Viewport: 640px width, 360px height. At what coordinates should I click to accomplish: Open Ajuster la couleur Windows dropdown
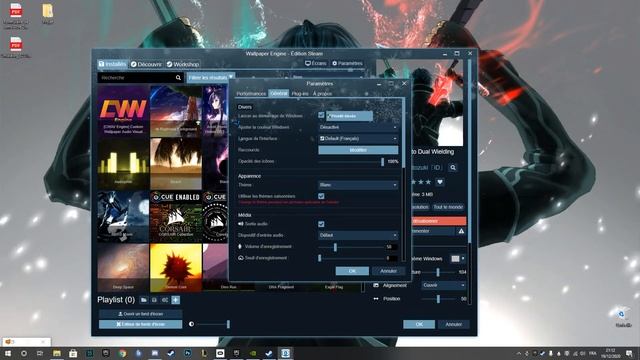coord(358,127)
